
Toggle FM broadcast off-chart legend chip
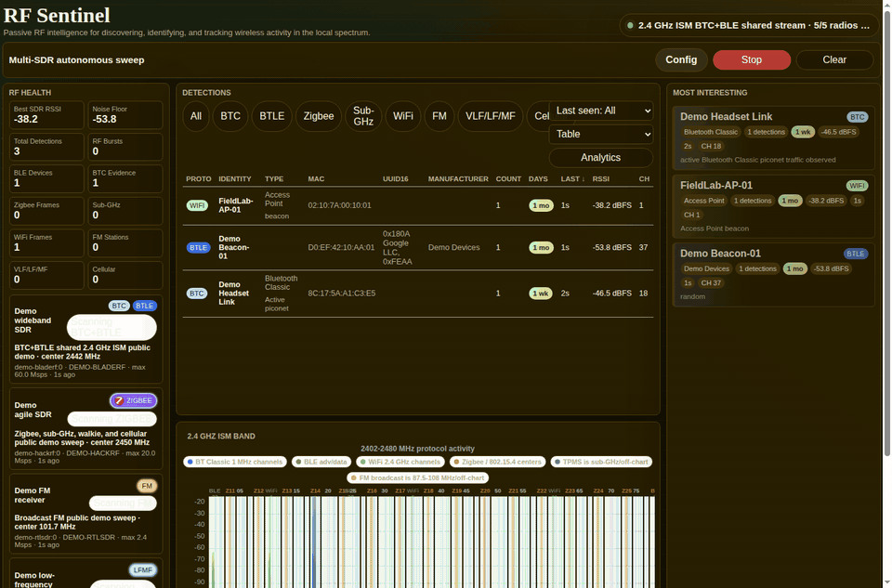coord(418,477)
